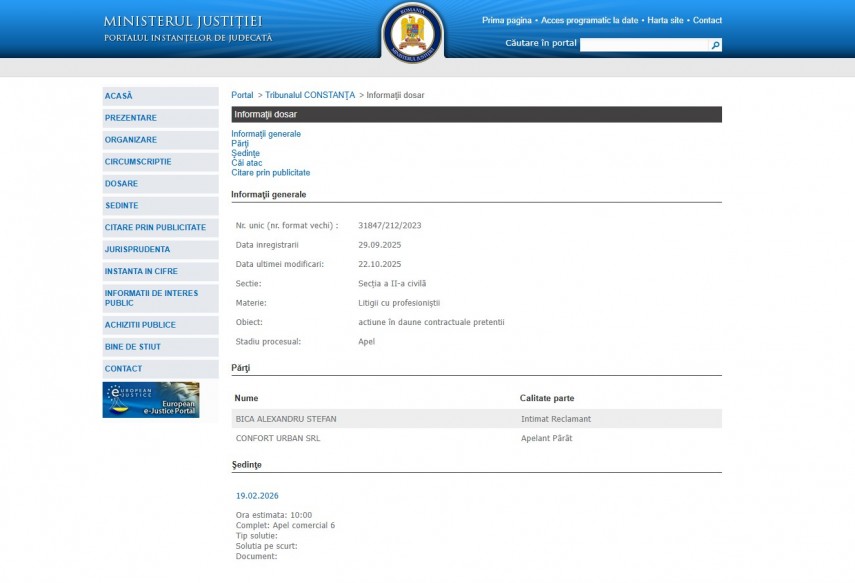Click inside the portal search field
Screen dimensions: 855x583
[644, 45]
